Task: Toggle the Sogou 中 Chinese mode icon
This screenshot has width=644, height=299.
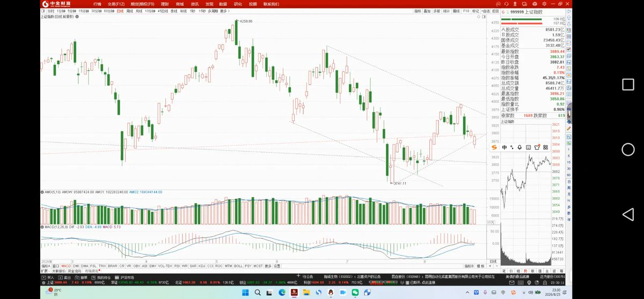Action: point(504,147)
